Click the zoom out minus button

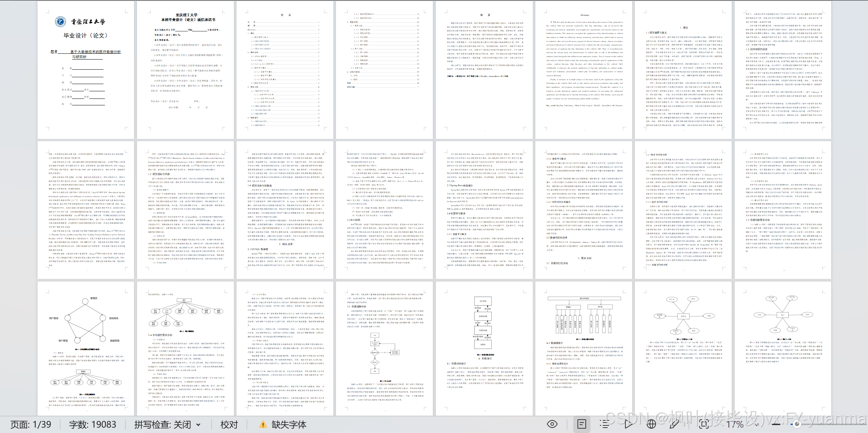(x=776, y=424)
